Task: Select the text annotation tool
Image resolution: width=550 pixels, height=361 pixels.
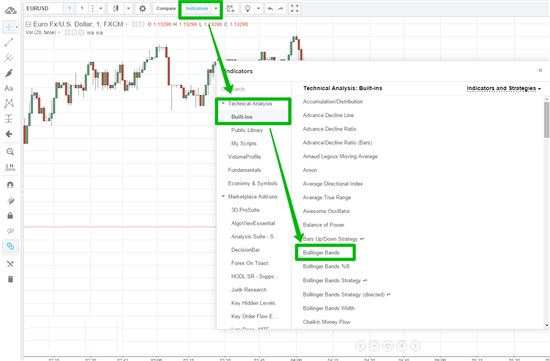Action: coord(9,88)
